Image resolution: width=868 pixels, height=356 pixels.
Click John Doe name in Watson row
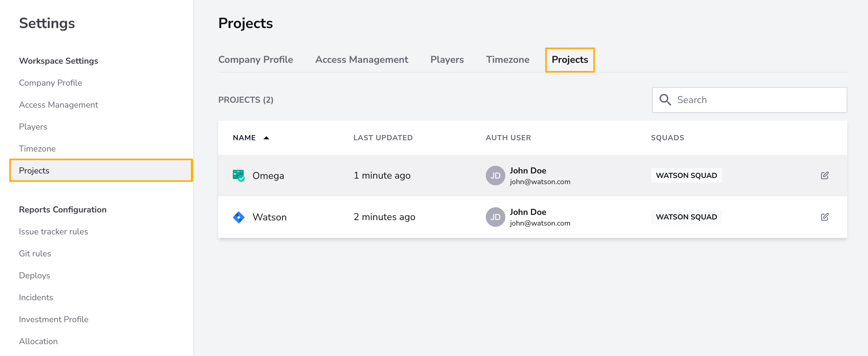pyautogui.click(x=528, y=212)
